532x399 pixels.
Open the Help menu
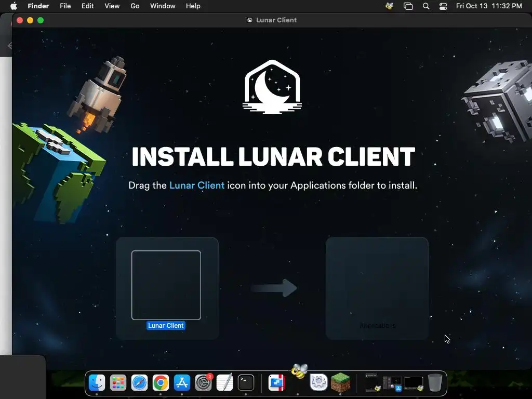(x=193, y=6)
